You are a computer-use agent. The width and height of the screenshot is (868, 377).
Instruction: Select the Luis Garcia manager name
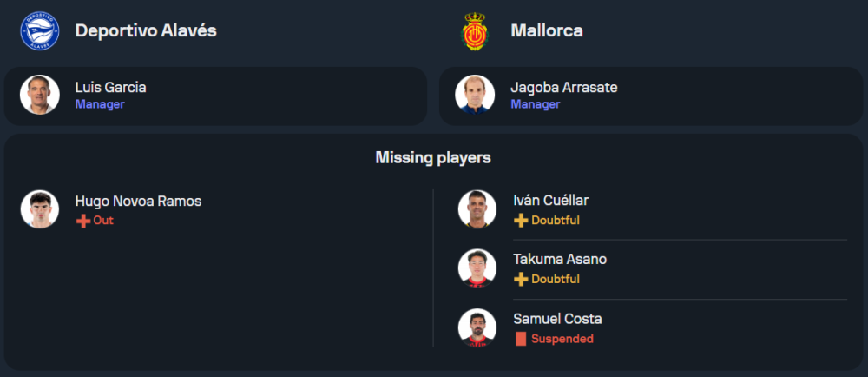click(110, 88)
